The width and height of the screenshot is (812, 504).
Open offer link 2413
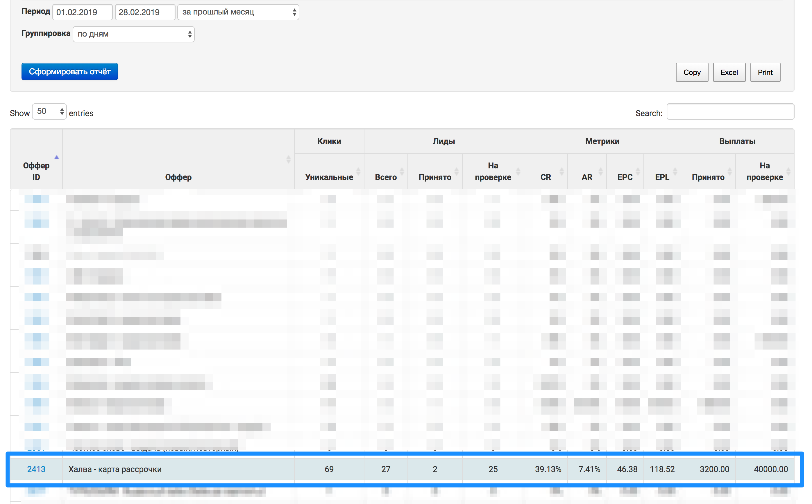click(x=36, y=469)
